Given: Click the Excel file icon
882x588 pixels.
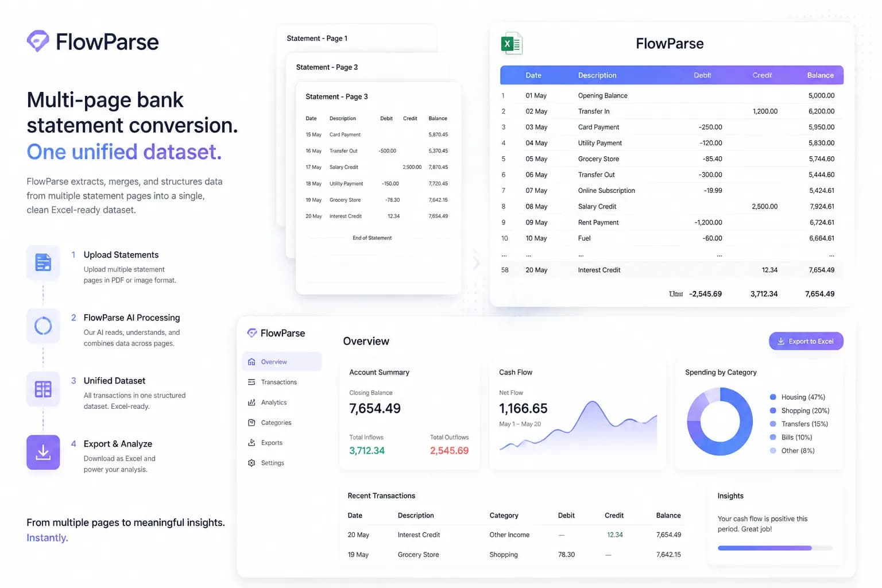Looking at the screenshot, I should (x=512, y=44).
